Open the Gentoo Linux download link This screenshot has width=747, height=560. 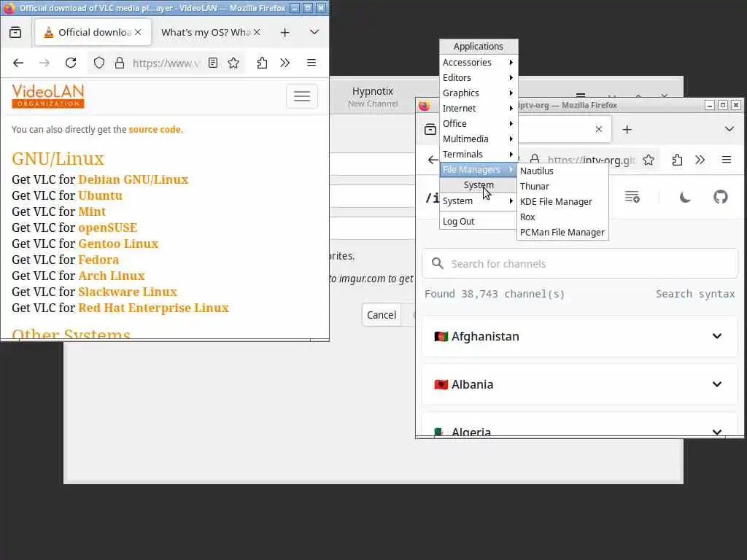point(118,244)
